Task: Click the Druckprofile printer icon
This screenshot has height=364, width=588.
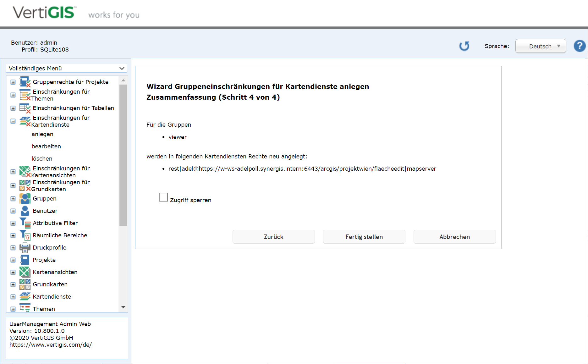Action: pos(25,248)
